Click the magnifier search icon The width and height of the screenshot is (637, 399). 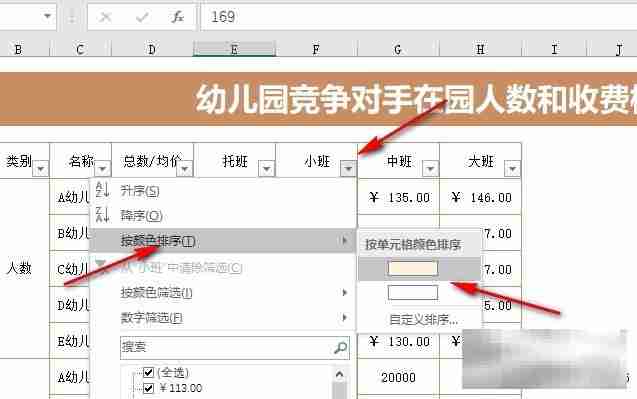coord(340,347)
